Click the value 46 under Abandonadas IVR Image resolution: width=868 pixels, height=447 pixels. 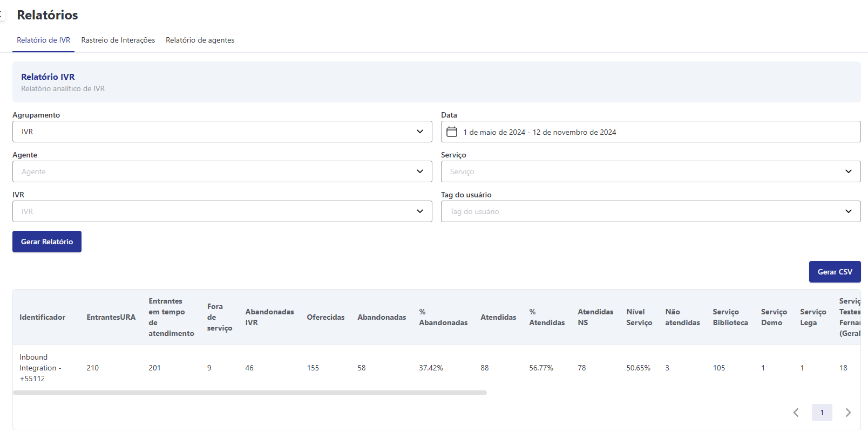pos(249,368)
